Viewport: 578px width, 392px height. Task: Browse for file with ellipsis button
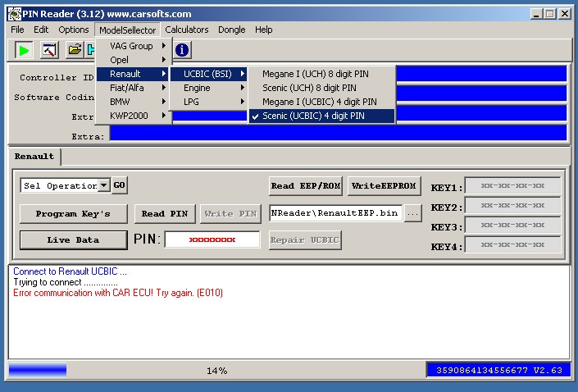pos(413,213)
